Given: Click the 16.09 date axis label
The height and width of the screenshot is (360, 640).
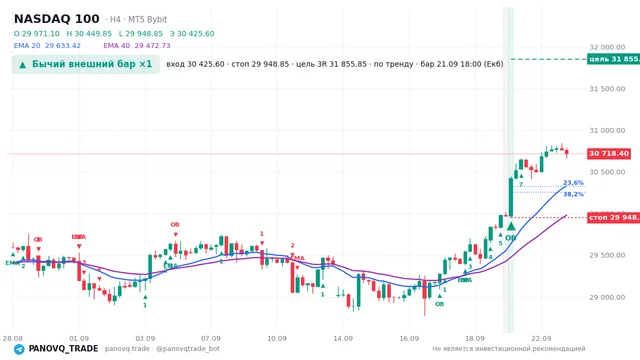Looking at the screenshot, I should (409, 338).
